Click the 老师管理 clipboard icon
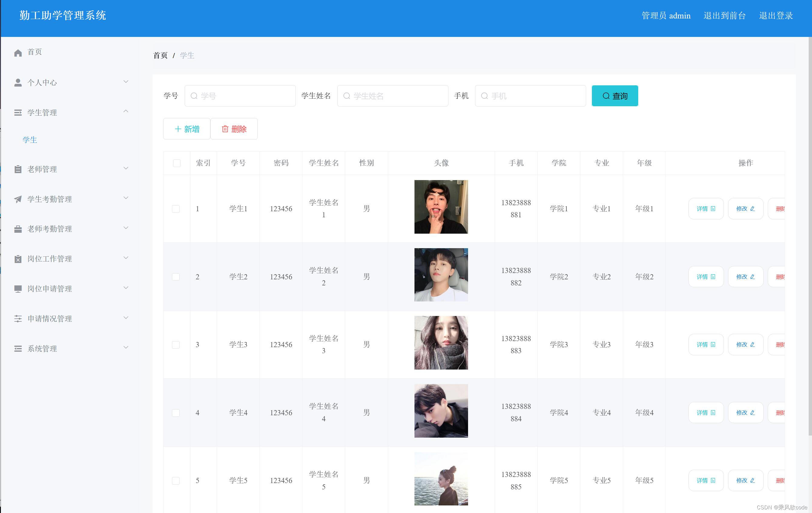Viewport: 812px width, 513px height. click(18, 169)
